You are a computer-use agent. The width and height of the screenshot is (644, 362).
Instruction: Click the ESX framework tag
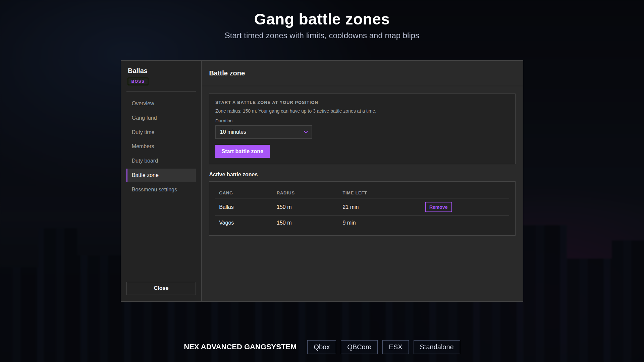[395, 347]
